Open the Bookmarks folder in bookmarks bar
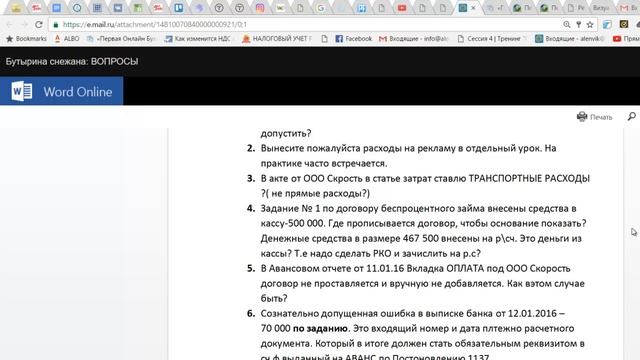The width and height of the screenshot is (640, 360). click(x=26, y=39)
